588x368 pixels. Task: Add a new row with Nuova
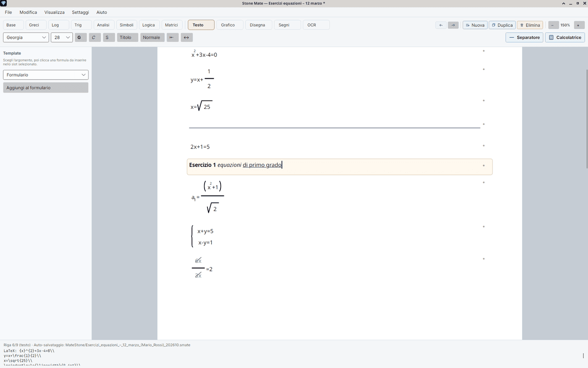pos(475,25)
